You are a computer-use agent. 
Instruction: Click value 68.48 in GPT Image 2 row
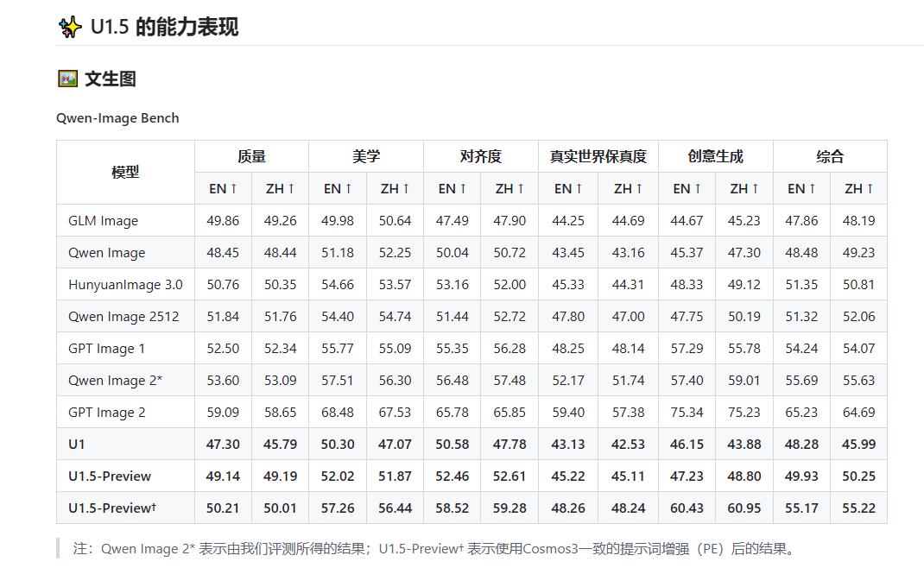(338, 412)
